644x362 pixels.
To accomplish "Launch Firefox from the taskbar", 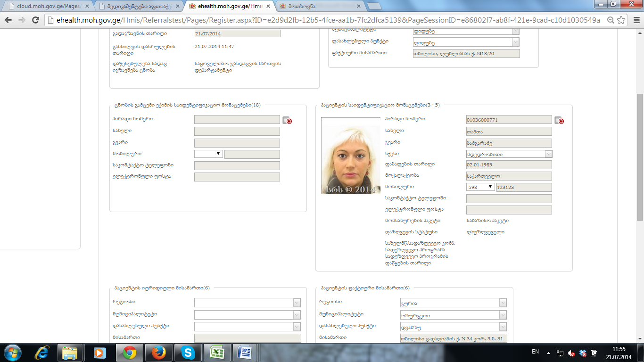I will click(x=159, y=353).
